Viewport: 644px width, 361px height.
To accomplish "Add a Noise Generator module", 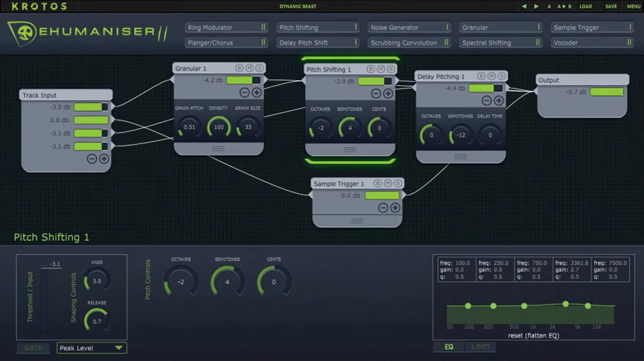I will pyautogui.click(x=409, y=27).
